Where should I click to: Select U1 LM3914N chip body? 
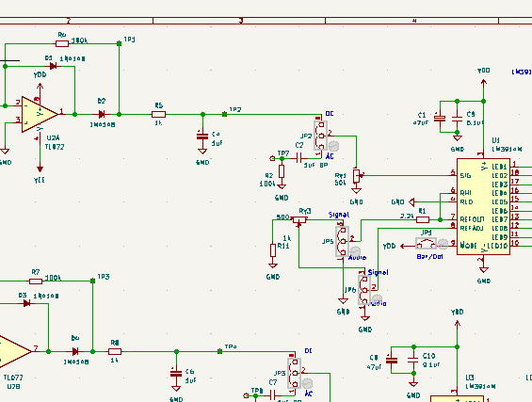pyautogui.click(x=483, y=206)
